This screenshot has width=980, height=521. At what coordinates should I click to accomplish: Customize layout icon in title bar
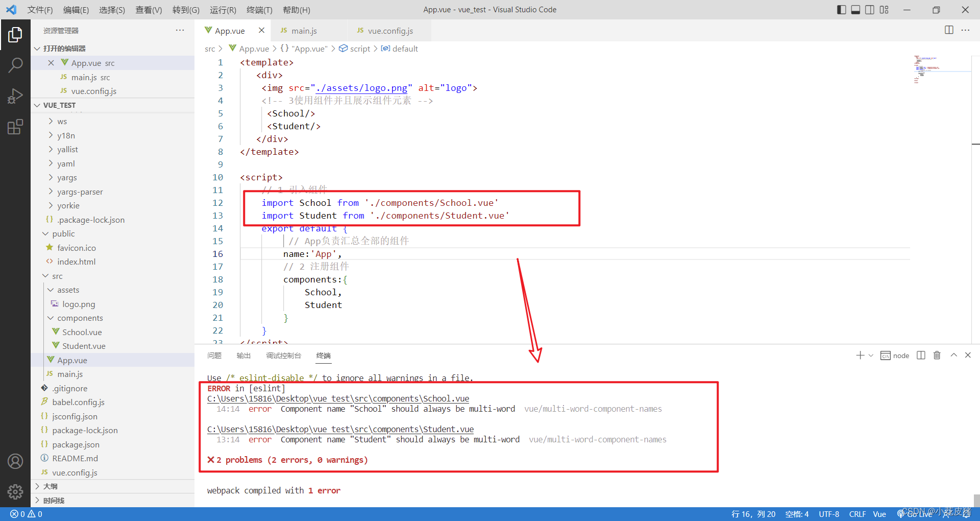(x=884, y=10)
